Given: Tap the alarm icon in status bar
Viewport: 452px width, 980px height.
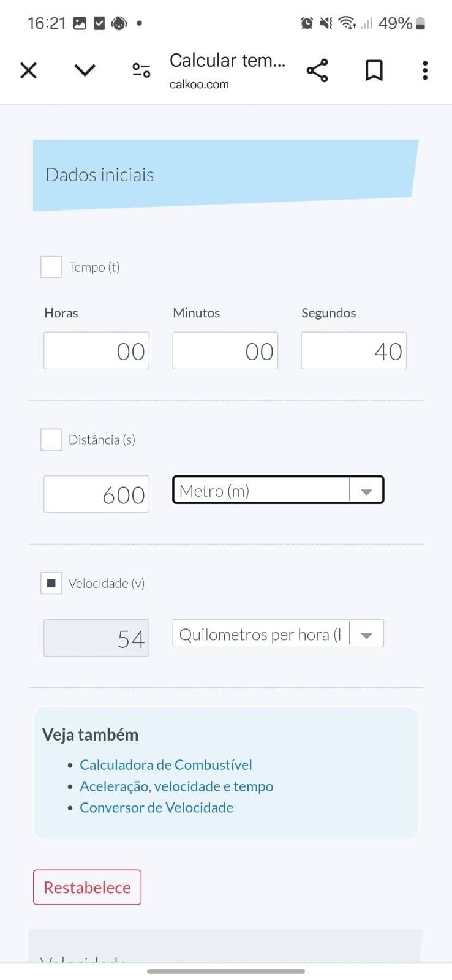Looking at the screenshot, I should 307,23.
